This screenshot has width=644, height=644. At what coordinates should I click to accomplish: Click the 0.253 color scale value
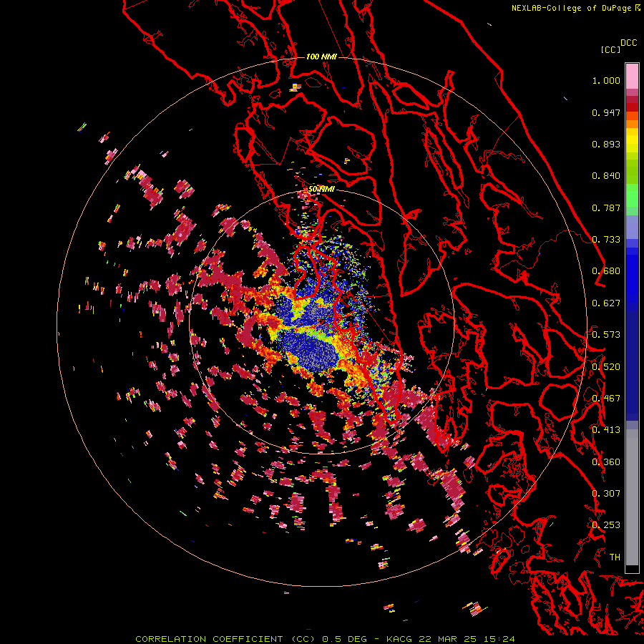coord(606,525)
